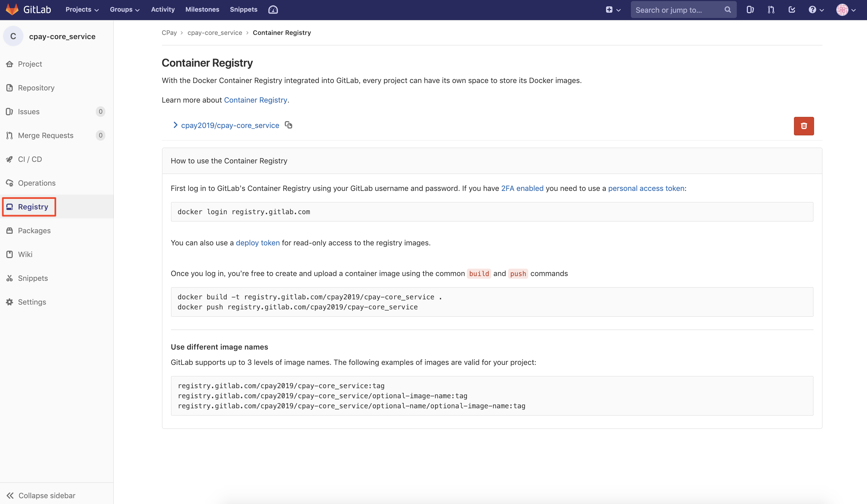Screen dimensions: 867x504
Task: Expand the help question-mark menu
Action: pyautogui.click(x=816, y=10)
